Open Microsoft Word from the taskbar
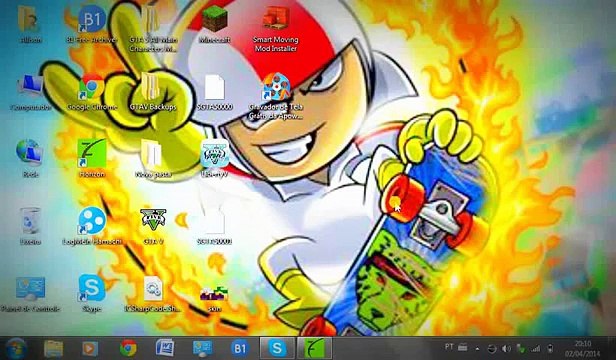This screenshot has height=360, width=616. 165,348
